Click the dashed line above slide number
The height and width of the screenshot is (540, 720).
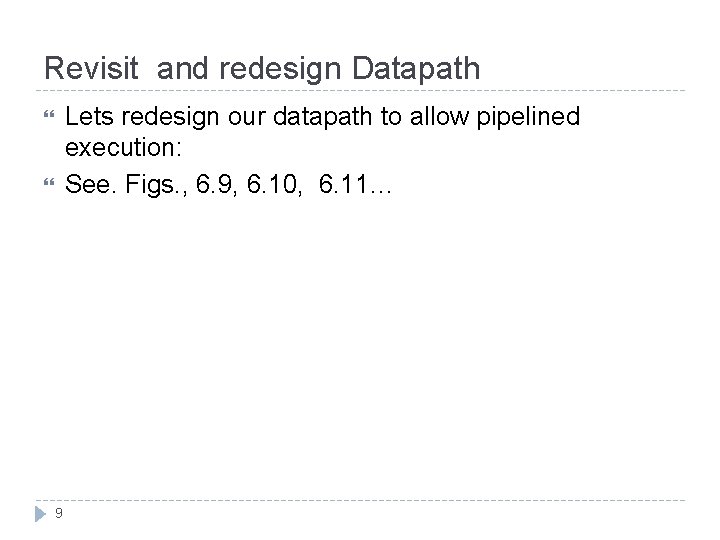(360, 500)
